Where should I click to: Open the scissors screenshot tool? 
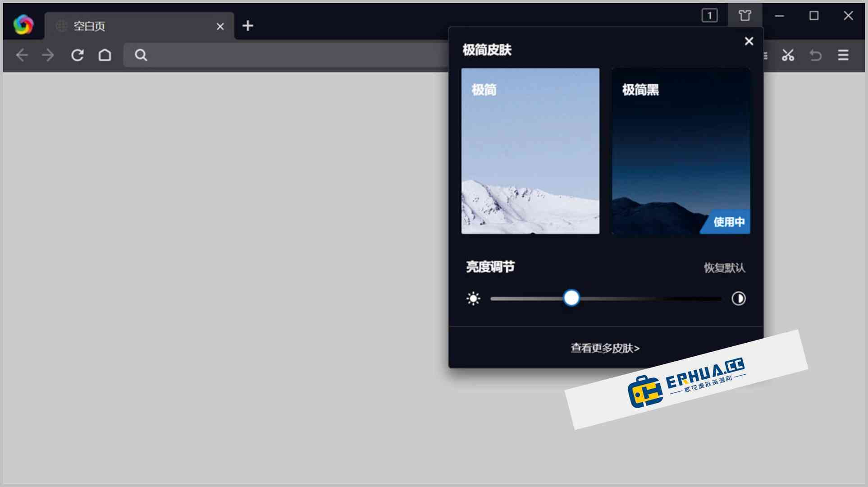tap(788, 55)
